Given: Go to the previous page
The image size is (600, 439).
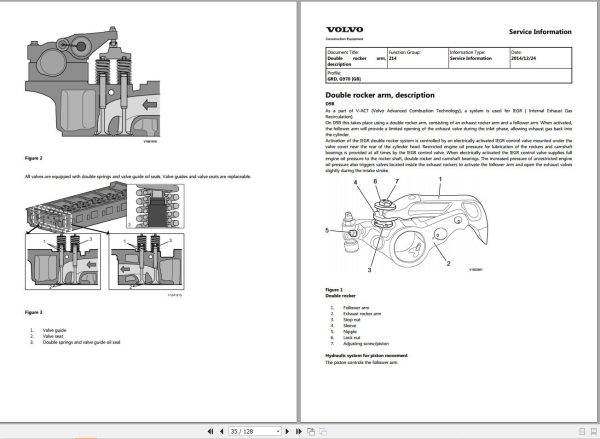Looking at the screenshot, I should (222, 431).
